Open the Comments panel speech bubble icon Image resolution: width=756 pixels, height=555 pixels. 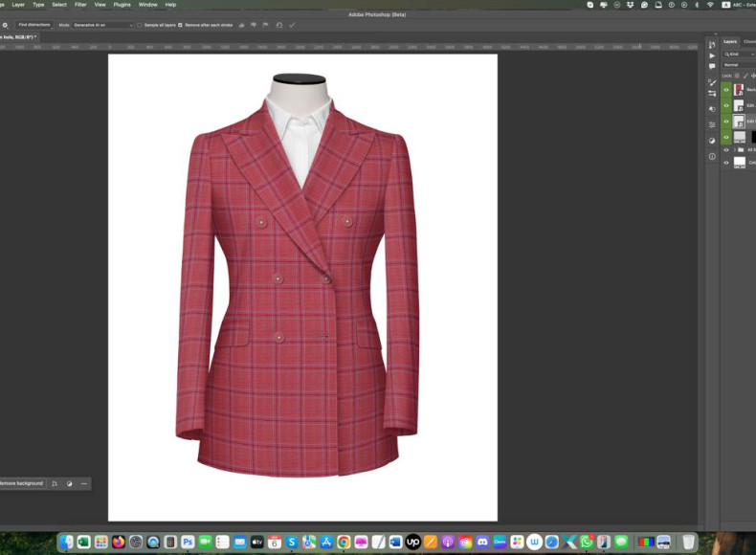712,67
